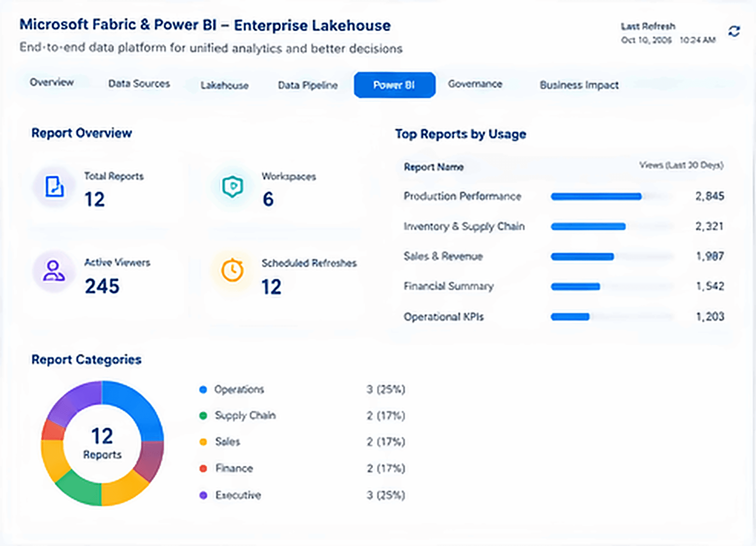756x546 pixels.
Task: Open the Sales & Revenue report name
Action: (443, 256)
